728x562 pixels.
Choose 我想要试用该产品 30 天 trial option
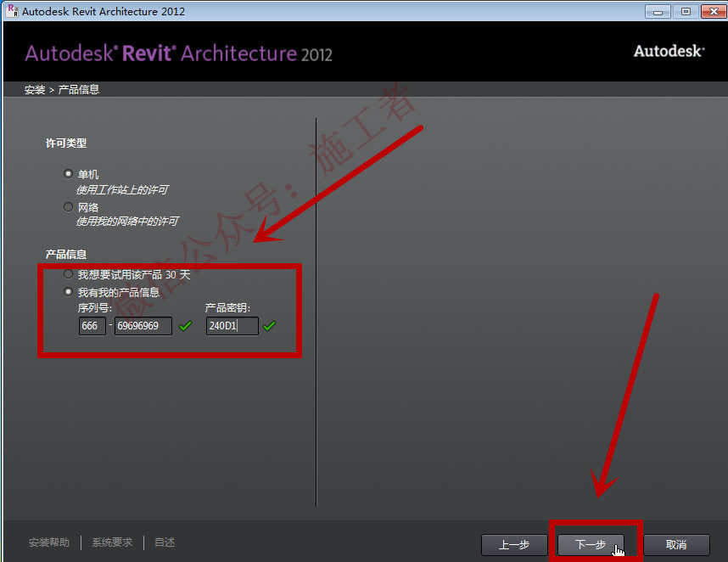68,274
